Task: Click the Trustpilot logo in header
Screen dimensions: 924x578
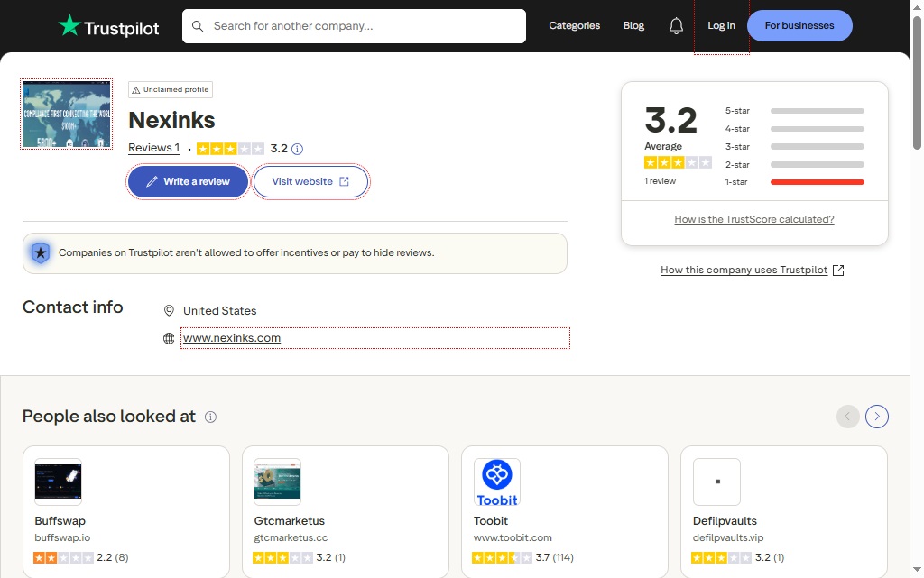Action: pyautogui.click(x=108, y=26)
